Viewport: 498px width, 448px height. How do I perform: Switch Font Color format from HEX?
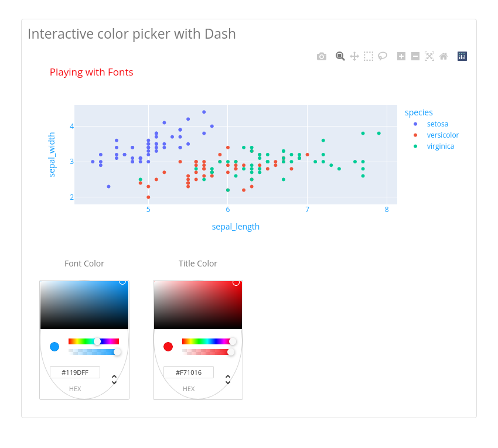pyautogui.click(x=114, y=379)
